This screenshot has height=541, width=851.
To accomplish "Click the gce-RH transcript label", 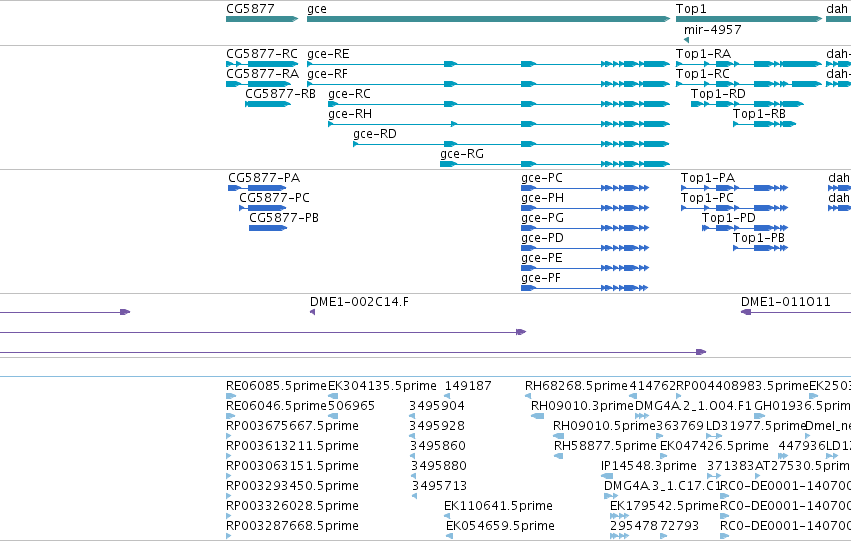I will [350, 114].
